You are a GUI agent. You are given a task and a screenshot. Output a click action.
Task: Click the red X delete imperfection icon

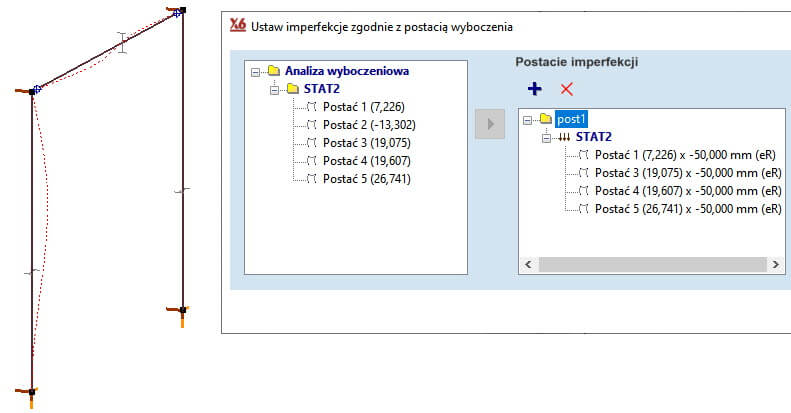coord(566,89)
